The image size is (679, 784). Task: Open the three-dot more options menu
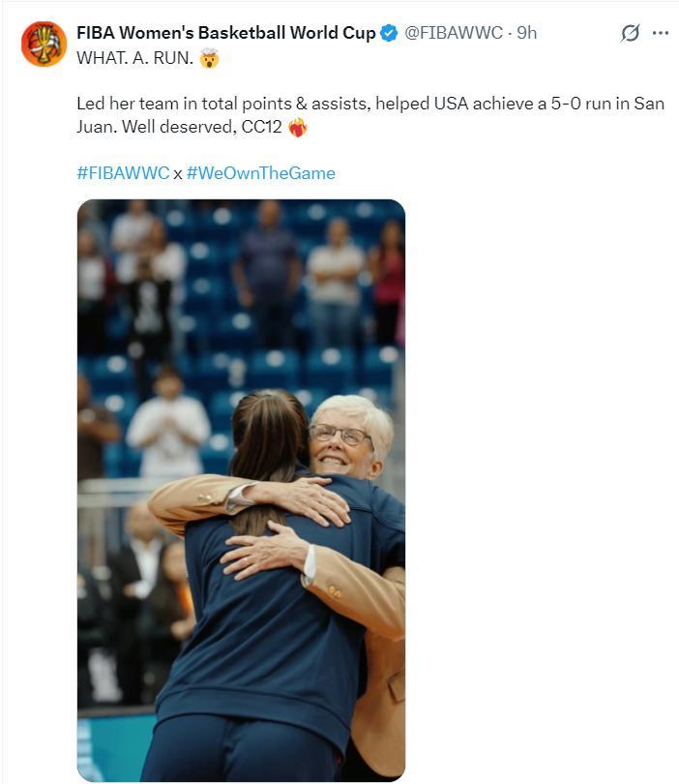pyautogui.click(x=660, y=33)
